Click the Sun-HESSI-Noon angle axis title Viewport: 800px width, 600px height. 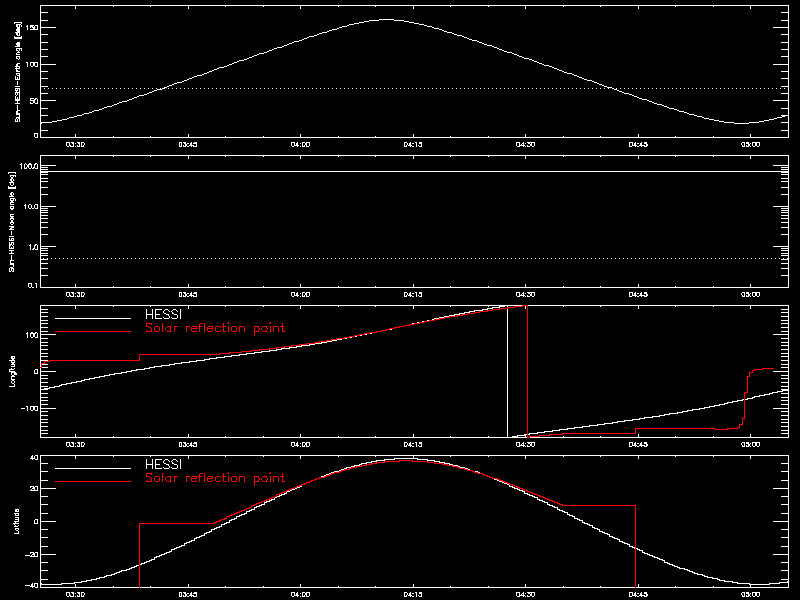pyautogui.click(x=12, y=221)
